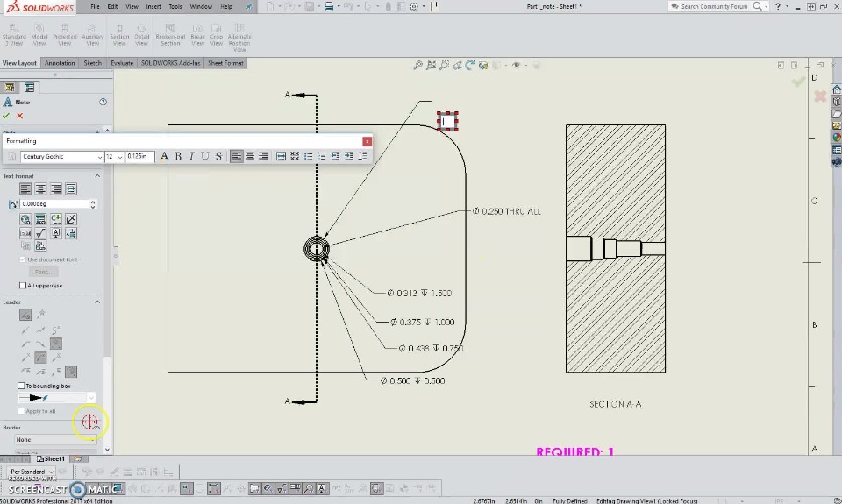The image size is (842, 504).
Task: Apply numbered list formatting
Action: pyautogui.click(x=322, y=156)
